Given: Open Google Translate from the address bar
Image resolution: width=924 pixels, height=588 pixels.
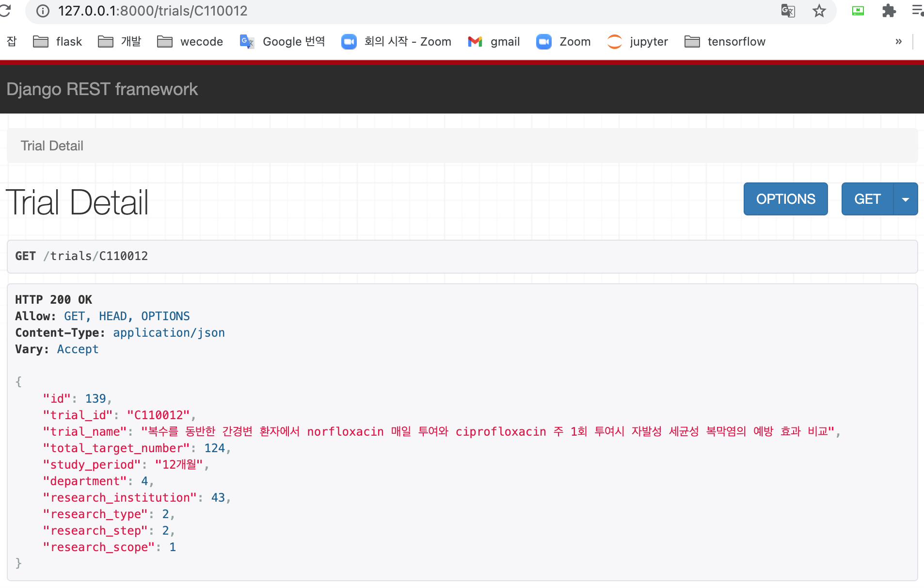Looking at the screenshot, I should 788,11.
